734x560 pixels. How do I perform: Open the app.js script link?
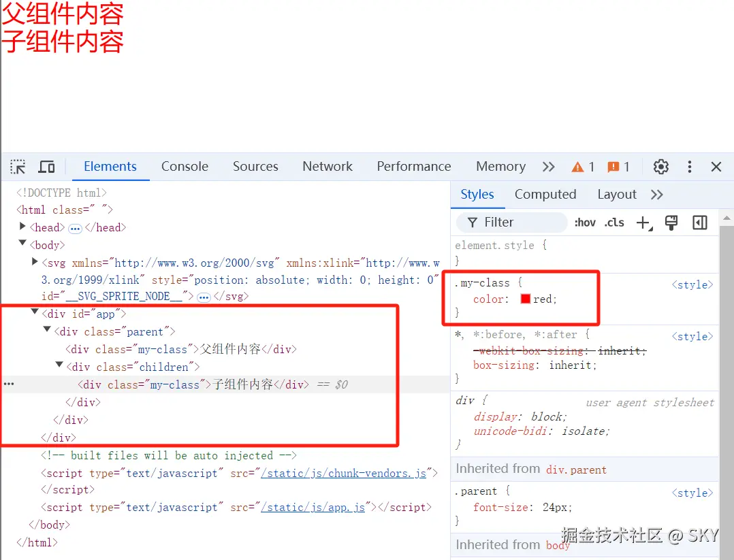pyautogui.click(x=313, y=507)
